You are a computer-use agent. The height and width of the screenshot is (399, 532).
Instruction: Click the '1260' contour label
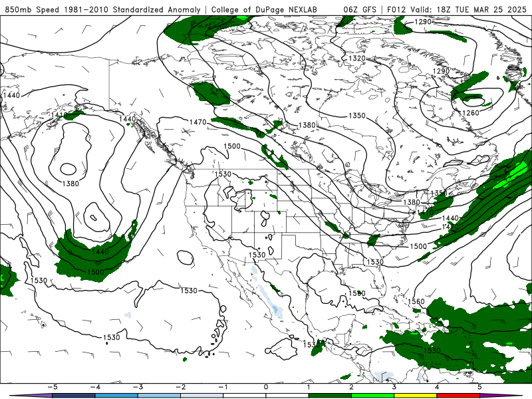471,112
